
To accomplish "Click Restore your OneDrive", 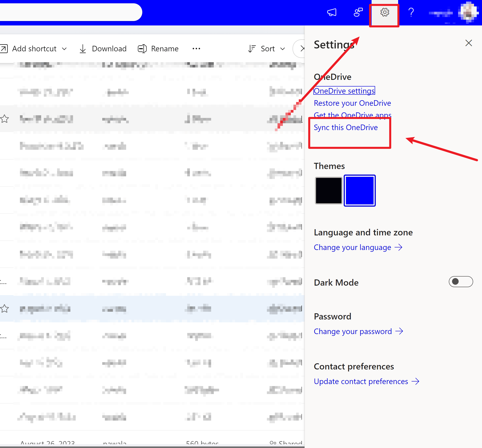I will 352,103.
